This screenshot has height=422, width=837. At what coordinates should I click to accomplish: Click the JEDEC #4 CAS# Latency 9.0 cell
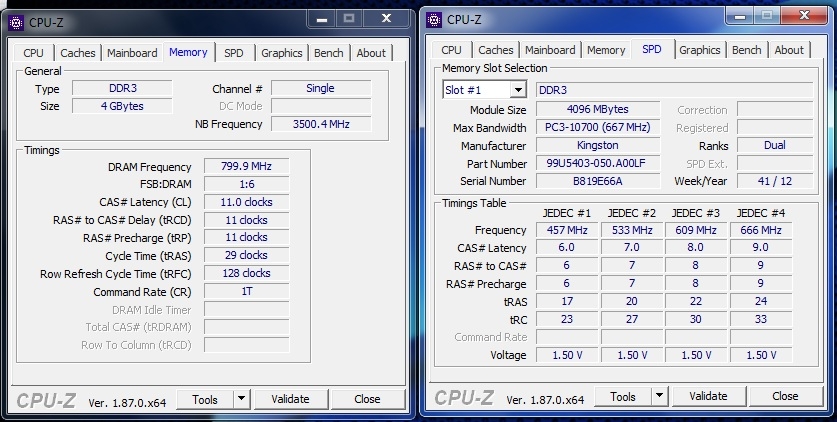(x=761, y=248)
